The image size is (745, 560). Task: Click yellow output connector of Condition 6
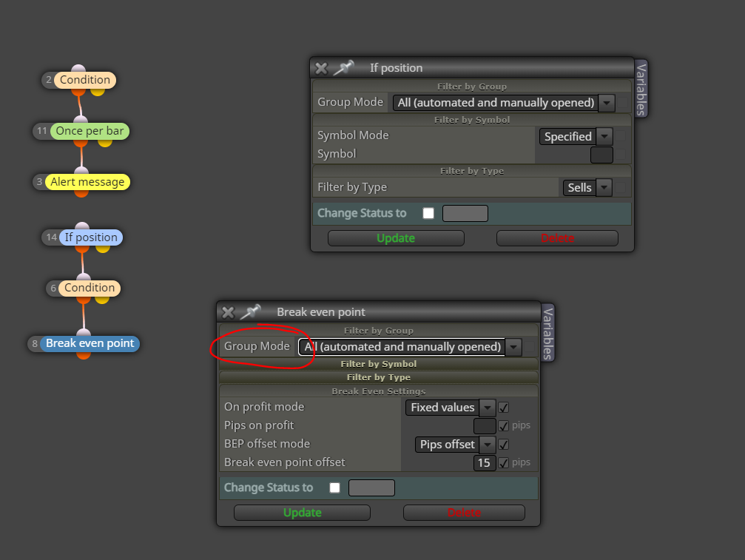(101, 300)
